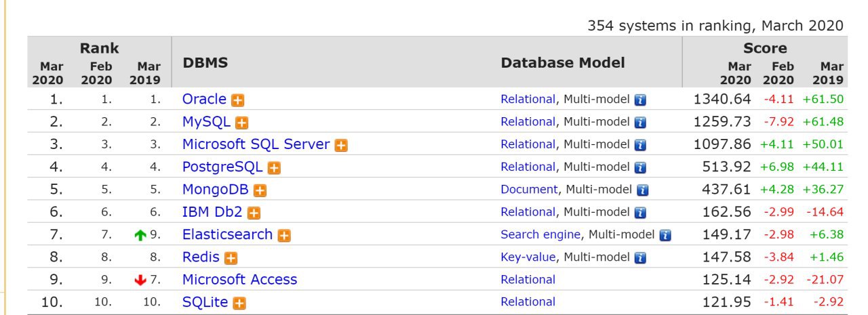Open the Oracle DBMS link
The height and width of the screenshot is (315, 868).
click(204, 99)
